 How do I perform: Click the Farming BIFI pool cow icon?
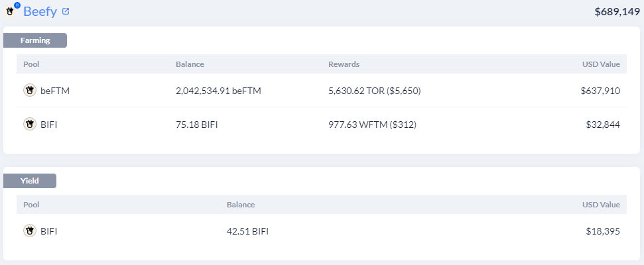coord(30,125)
